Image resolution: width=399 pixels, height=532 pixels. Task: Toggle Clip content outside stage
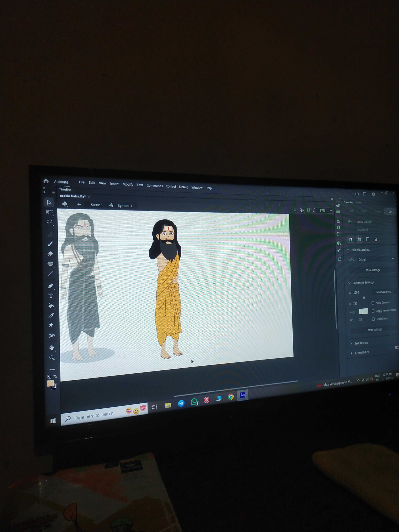click(308, 210)
